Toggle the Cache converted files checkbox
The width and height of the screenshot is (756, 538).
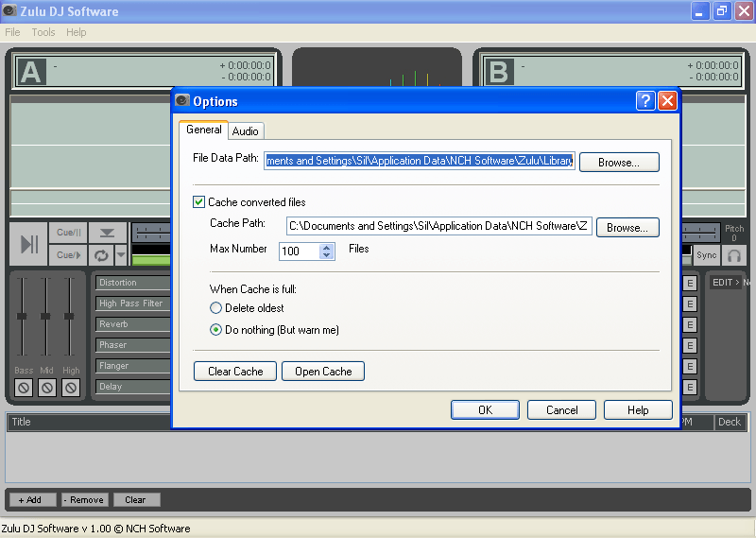(198, 201)
